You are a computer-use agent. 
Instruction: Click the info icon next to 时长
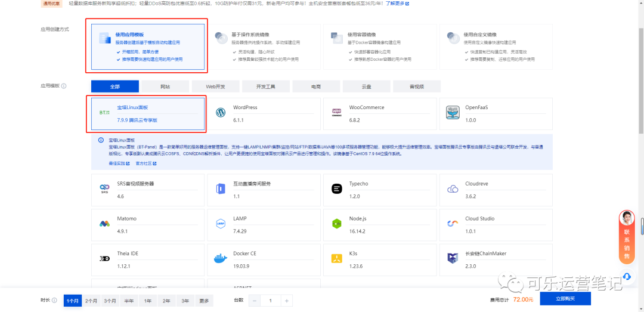tap(55, 301)
